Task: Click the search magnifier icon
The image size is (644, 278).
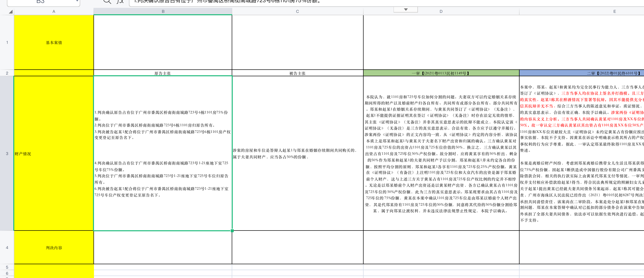Action: [107, 2]
